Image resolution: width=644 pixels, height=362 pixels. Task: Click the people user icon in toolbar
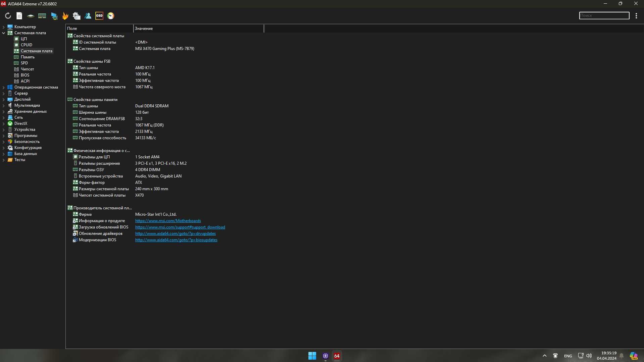(88, 16)
